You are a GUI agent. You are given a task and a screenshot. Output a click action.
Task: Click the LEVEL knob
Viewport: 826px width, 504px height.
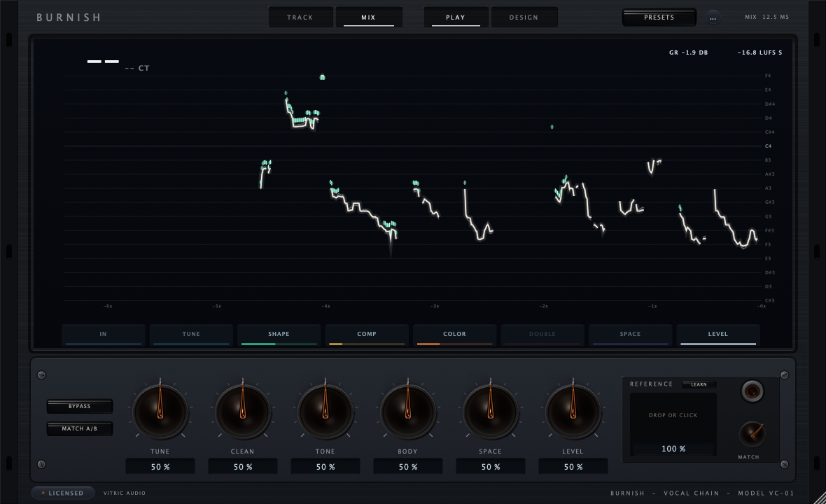click(x=573, y=412)
